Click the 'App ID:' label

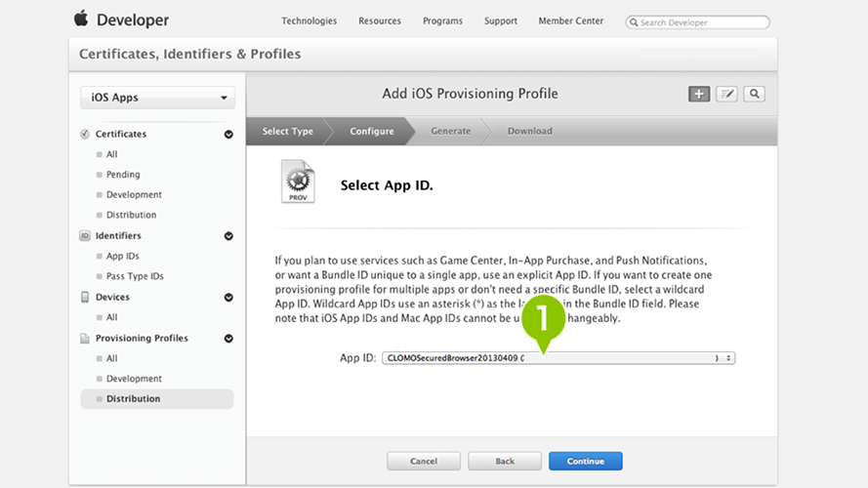coord(357,358)
